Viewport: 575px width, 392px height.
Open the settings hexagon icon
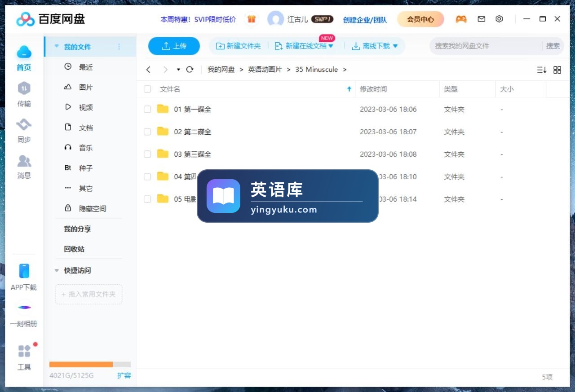499,19
